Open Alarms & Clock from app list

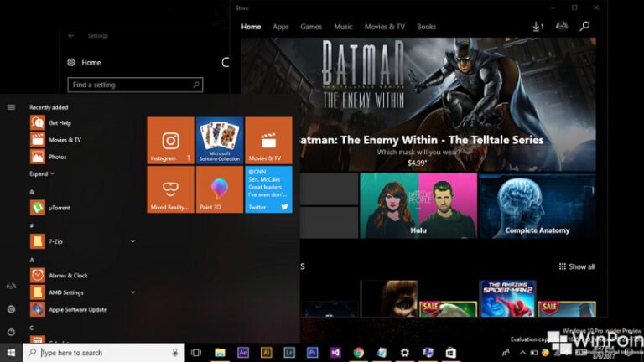pos(67,275)
